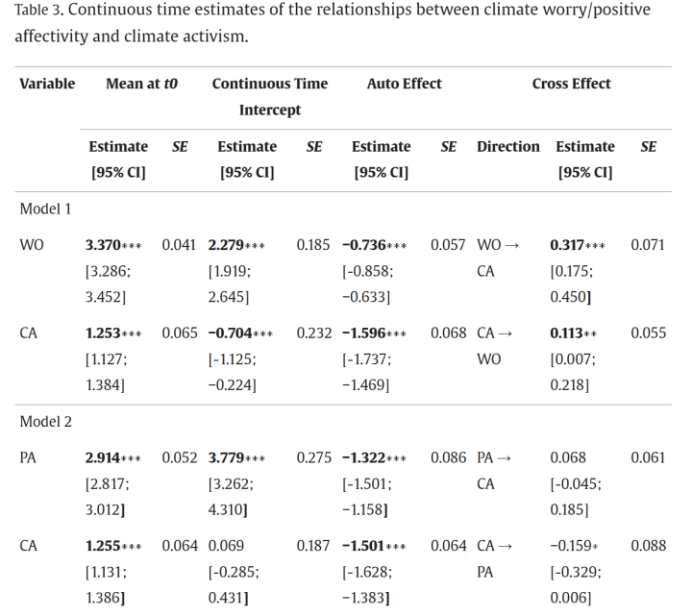The width and height of the screenshot is (692, 616).
Task: Select the Continuous Time Intercept header
Action: (x=269, y=96)
